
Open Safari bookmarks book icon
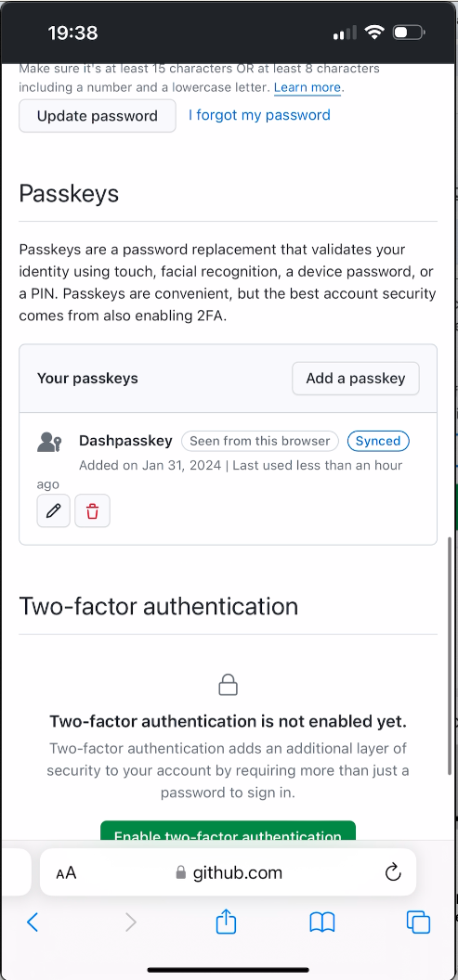(322, 922)
